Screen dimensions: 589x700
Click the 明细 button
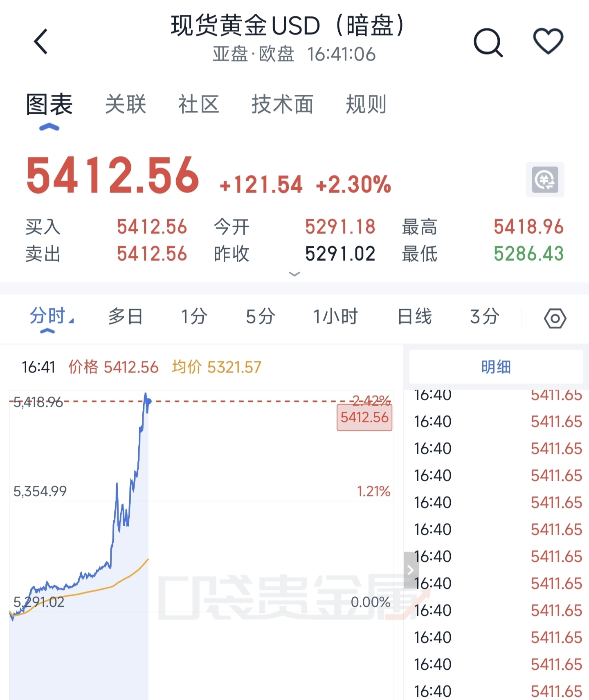pos(496,367)
